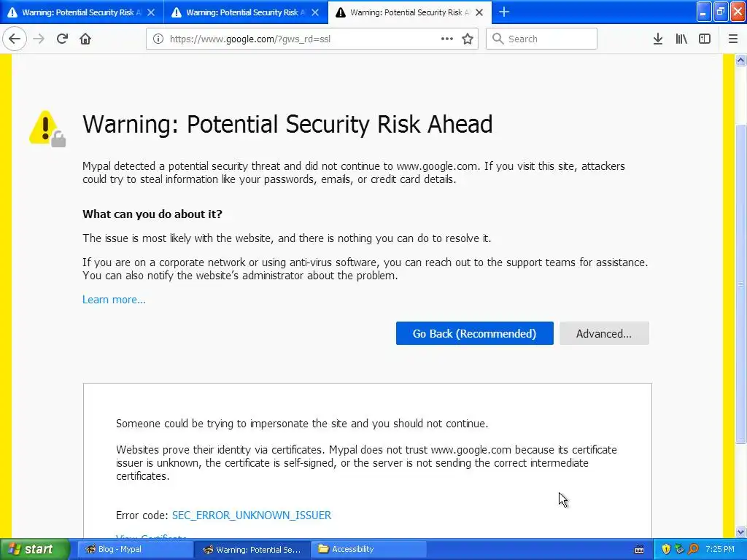747x560 pixels.
Task: Click the vertical page scrollbar
Action: (x=741, y=284)
